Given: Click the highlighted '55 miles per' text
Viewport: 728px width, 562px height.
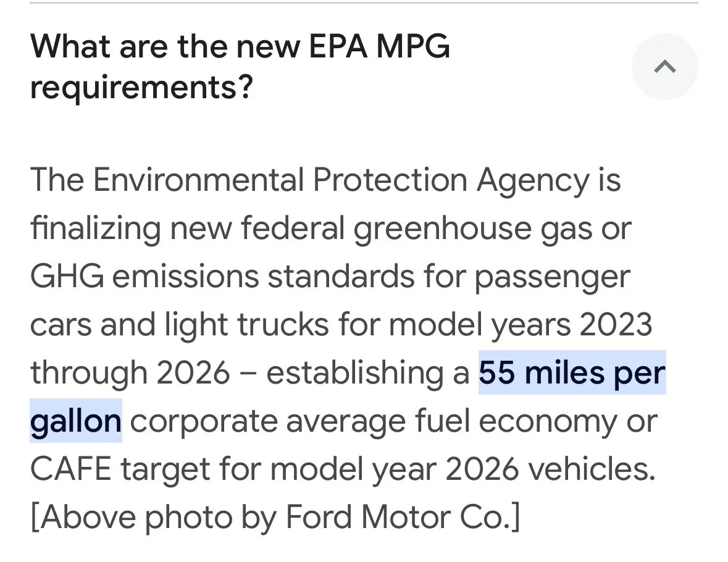Looking at the screenshot, I should coord(572,372).
